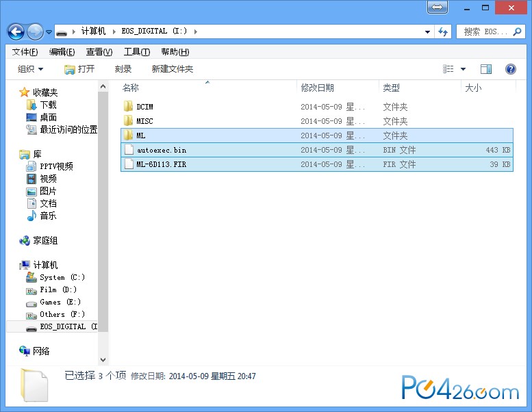The height and width of the screenshot is (412, 532).
Task: Select 收藏夹 in navigation pane
Action: 45,92
